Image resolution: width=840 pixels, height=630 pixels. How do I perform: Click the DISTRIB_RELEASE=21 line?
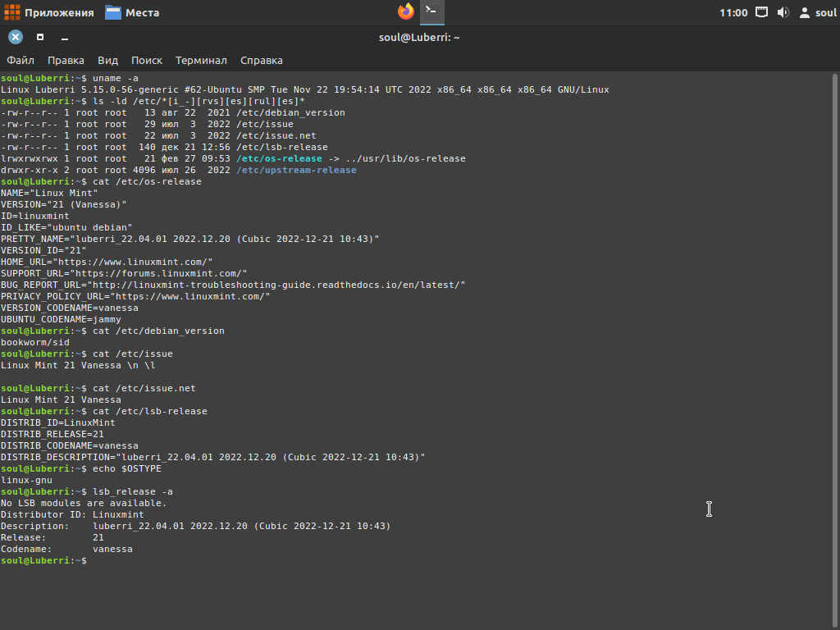pyautogui.click(x=52, y=434)
